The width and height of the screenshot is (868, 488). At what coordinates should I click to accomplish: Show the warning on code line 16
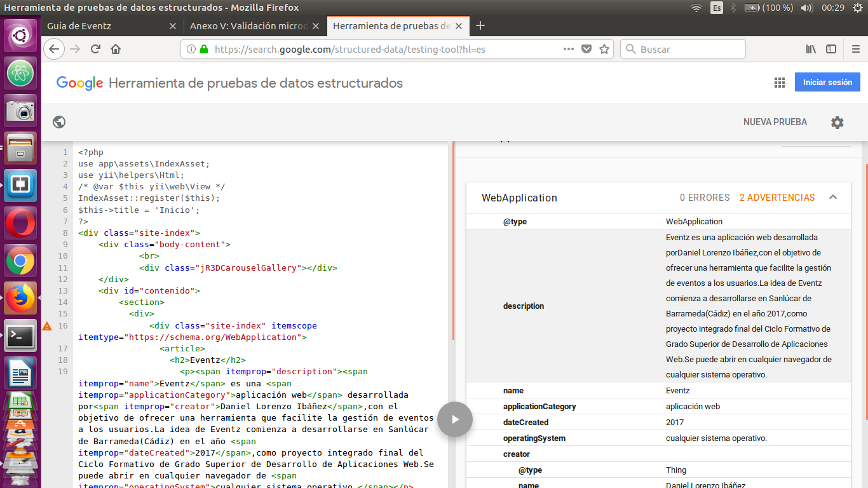(x=47, y=326)
